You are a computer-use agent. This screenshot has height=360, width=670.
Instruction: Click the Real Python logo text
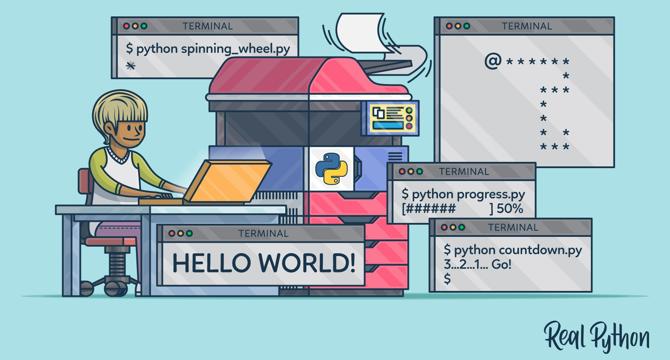pyautogui.click(x=597, y=337)
